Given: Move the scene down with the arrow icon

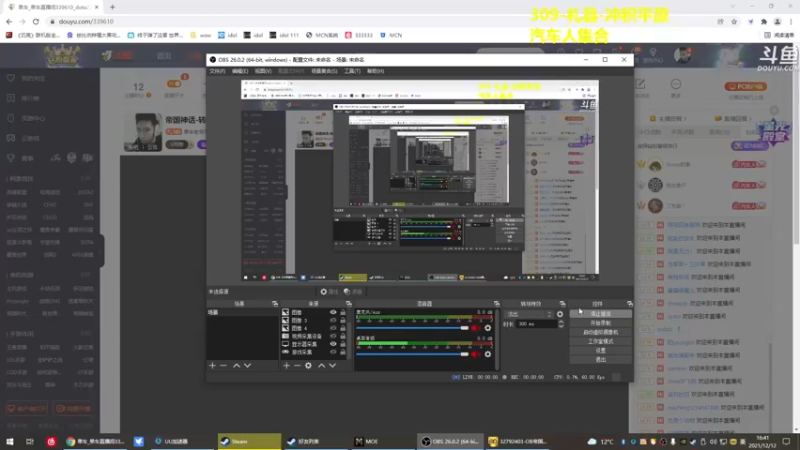Looking at the screenshot, I should (247, 366).
